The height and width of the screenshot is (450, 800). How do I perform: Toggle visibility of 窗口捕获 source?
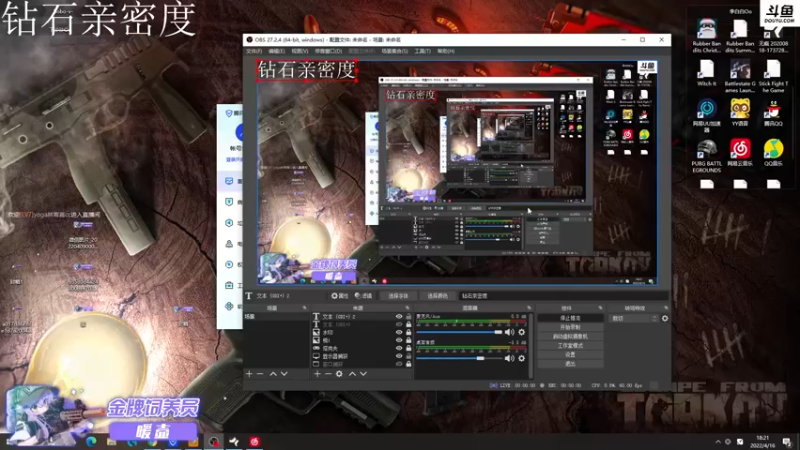(x=399, y=364)
